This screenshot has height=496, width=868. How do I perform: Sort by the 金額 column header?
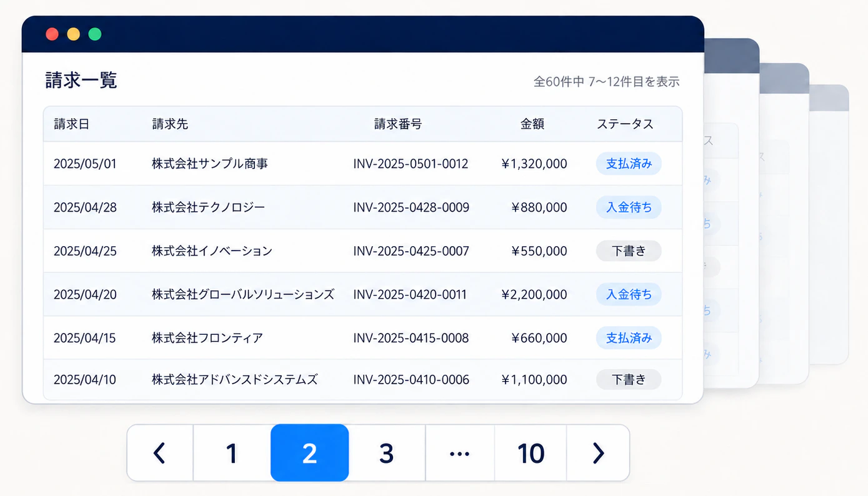[532, 124]
